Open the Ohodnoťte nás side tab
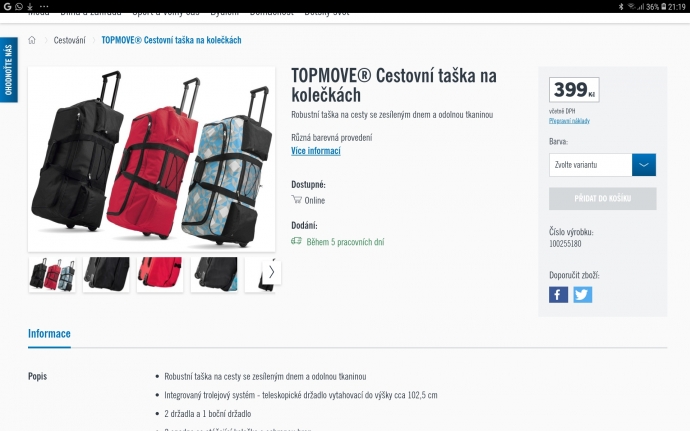 coord(8,70)
